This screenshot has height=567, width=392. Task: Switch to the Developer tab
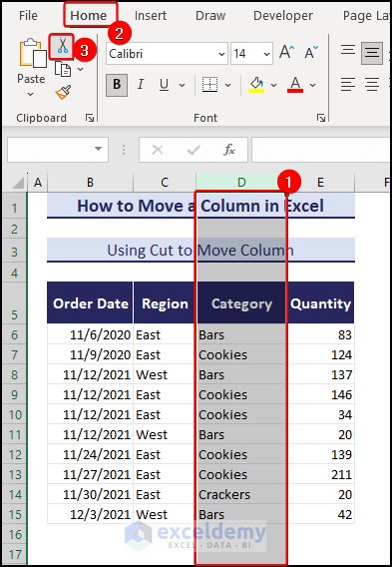click(x=283, y=16)
